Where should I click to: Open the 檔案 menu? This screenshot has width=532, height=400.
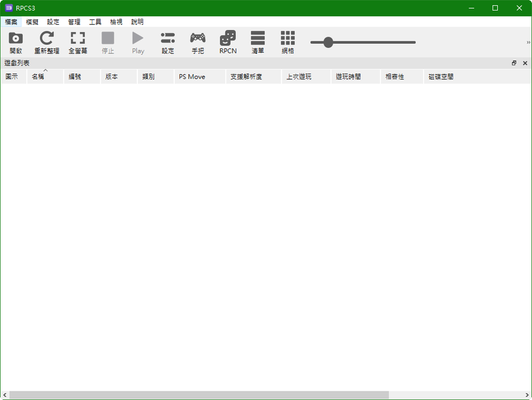click(x=11, y=22)
